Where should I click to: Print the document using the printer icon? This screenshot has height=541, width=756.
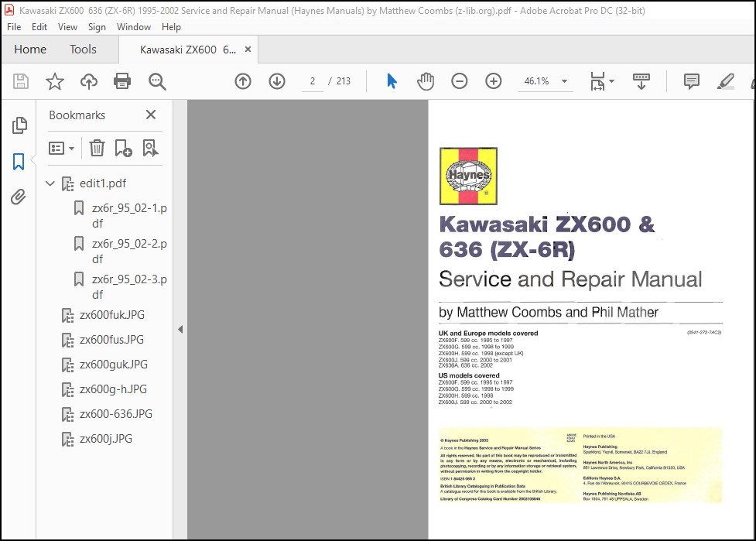click(122, 81)
